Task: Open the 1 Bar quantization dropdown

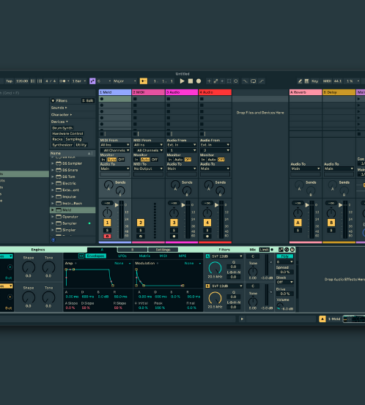Action: (79, 81)
